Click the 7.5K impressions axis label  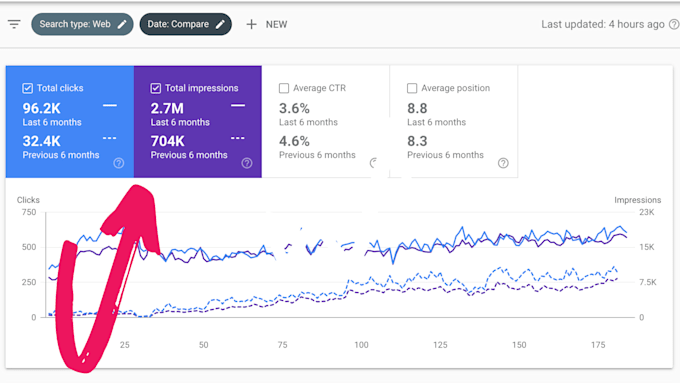648,282
